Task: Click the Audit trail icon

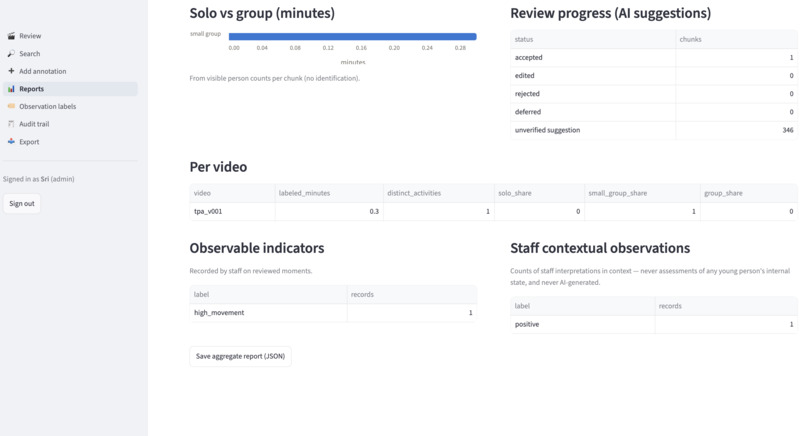Action: [x=11, y=124]
